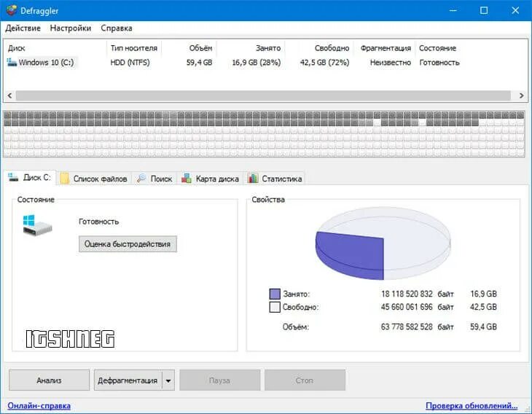
Task: Click the Неизвестно fragmentation cell
Action: click(x=390, y=63)
